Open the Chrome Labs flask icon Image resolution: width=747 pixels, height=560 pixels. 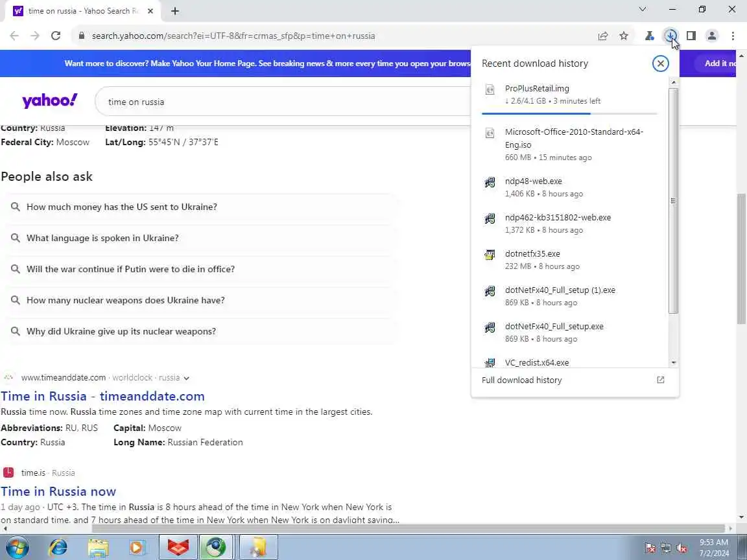[x=649, y=36]
